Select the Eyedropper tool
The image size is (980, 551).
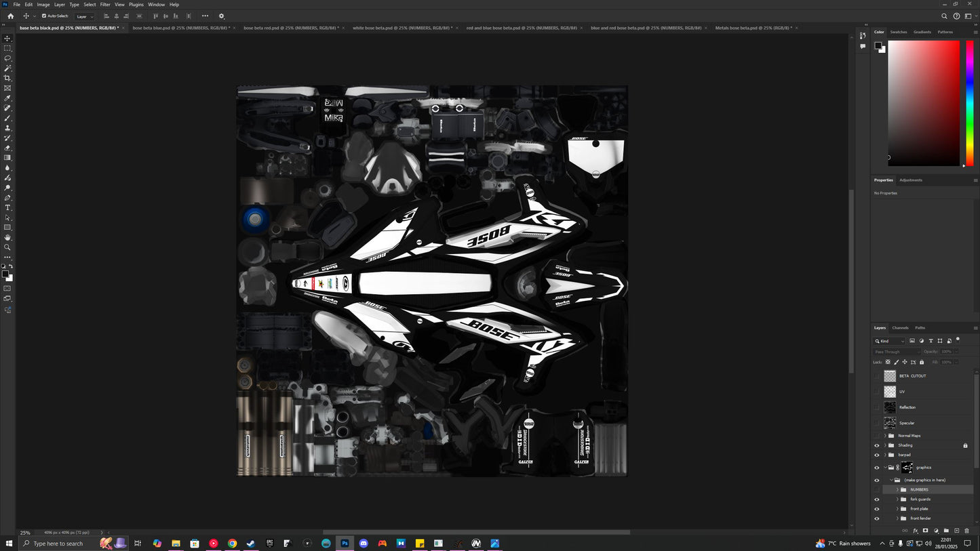pos(7,98)
